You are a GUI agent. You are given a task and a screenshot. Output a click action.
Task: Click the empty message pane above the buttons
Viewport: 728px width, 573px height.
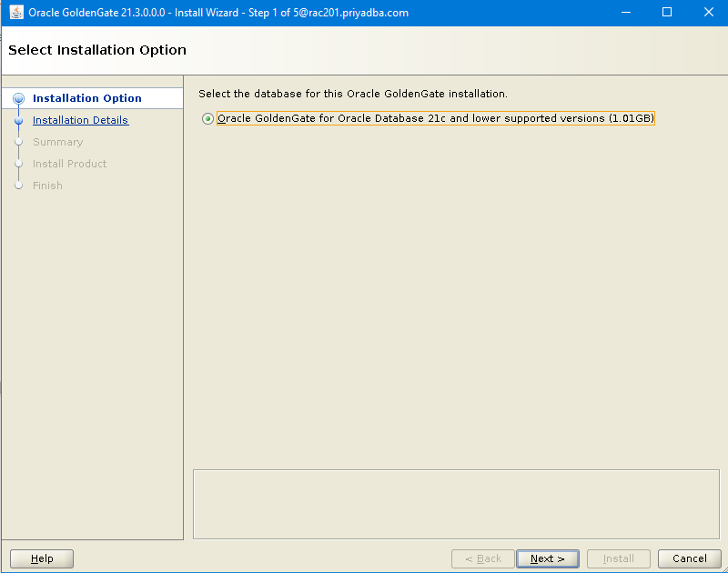click(x=457, y=505)
